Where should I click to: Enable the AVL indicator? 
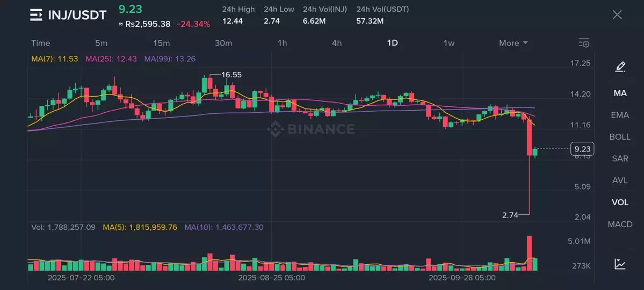[x=620, y=180]
